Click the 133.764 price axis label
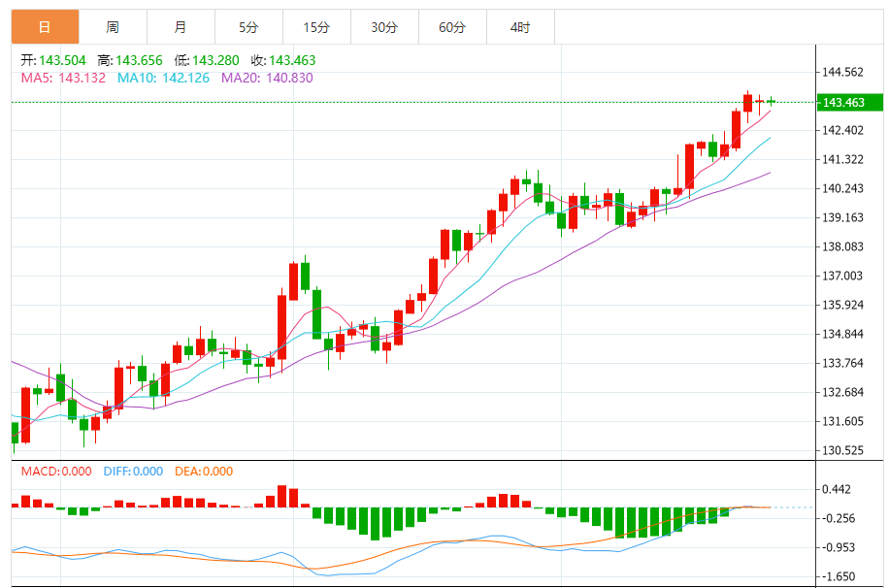Viewport: 889px width, 588px height. pos(843,363)
